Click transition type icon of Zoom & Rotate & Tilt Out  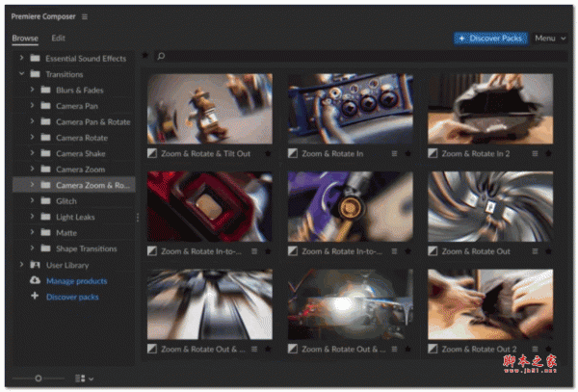[152, 153]
